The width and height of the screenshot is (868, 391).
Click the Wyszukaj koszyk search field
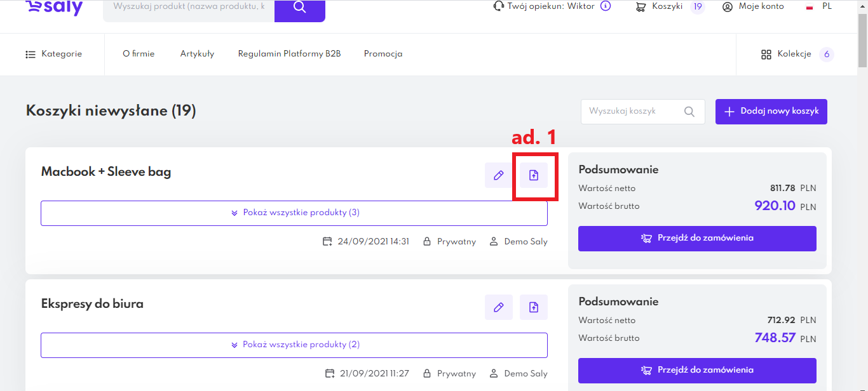pos(634,111)
